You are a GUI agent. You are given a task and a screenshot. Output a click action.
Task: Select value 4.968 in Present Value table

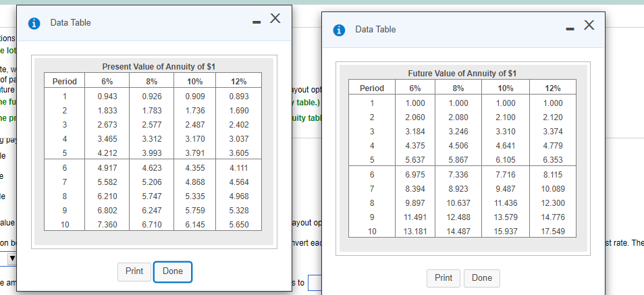(x=238, y=196)
